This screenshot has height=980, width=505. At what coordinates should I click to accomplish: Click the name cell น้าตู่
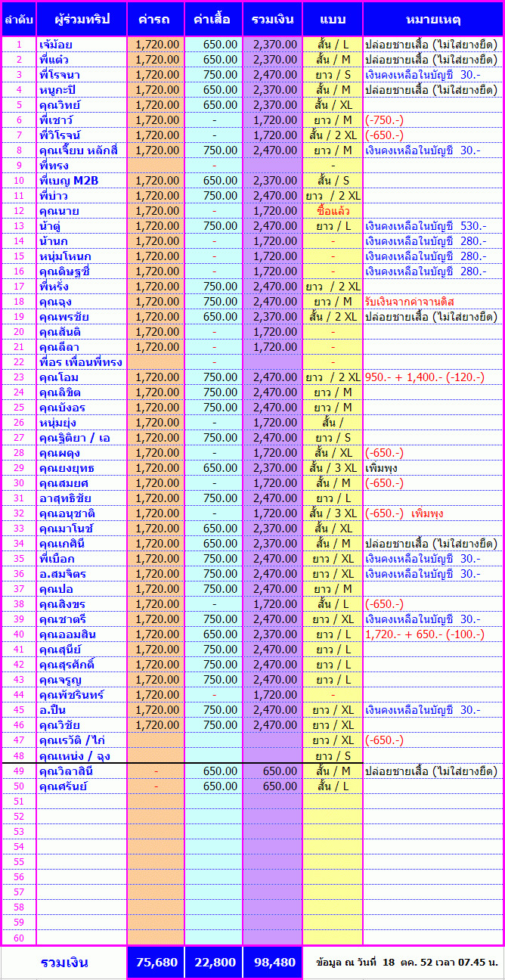click(x=82, y=225)
